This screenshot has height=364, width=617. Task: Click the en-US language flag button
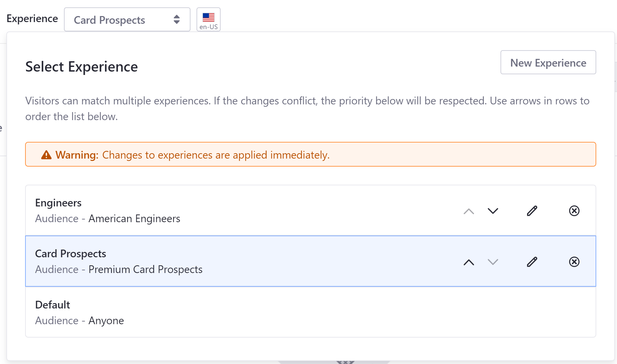[208, 20]
